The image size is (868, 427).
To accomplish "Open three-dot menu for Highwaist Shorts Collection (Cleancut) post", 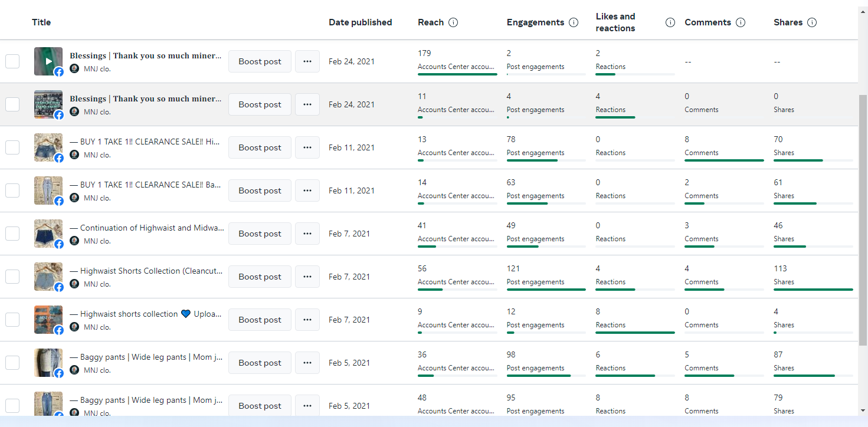I will 307,277.
